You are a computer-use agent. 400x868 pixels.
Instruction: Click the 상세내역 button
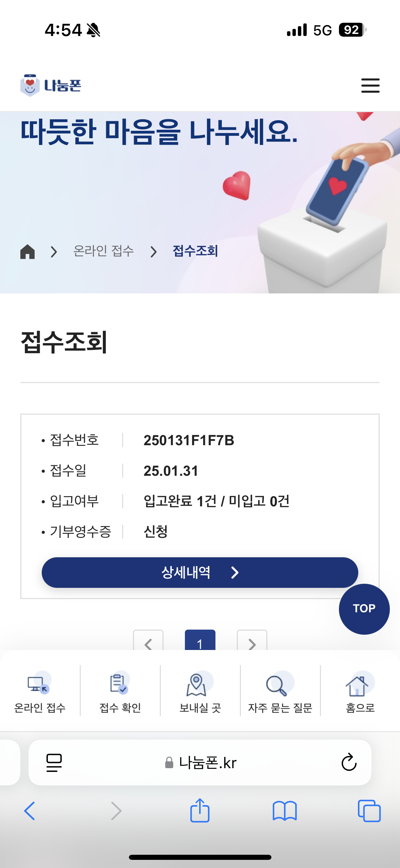[x=200, y=572]
